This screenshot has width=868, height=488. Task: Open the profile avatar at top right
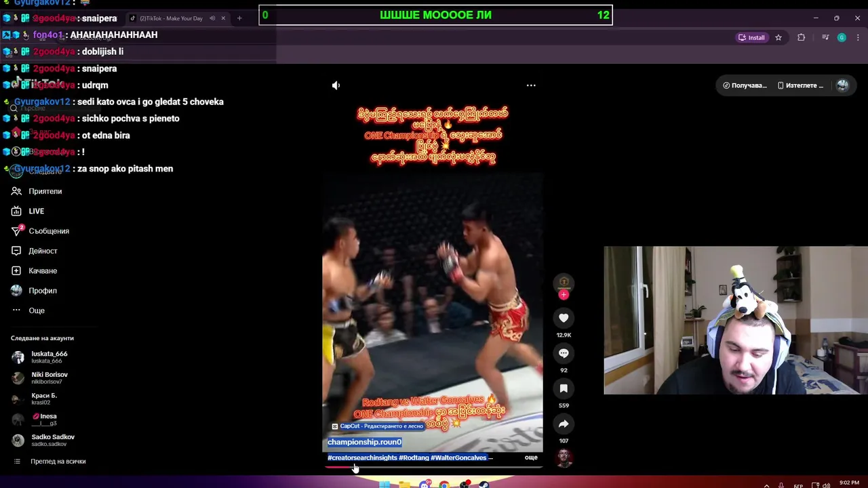[x=842, y=85]
